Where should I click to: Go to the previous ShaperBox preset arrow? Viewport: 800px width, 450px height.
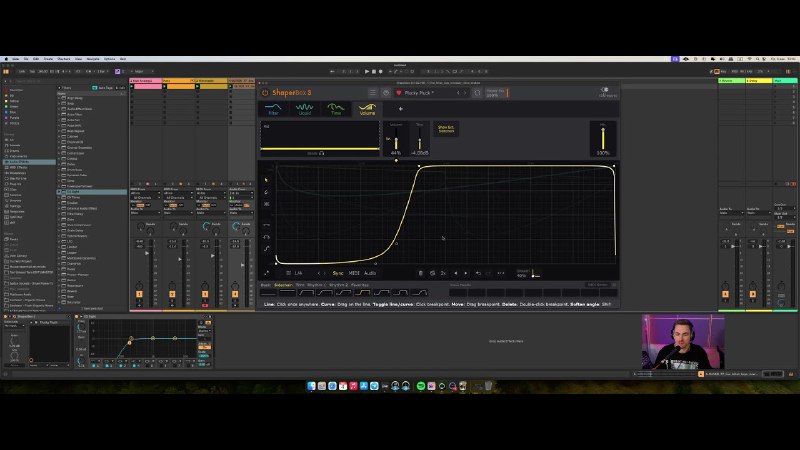click(458, 93)
